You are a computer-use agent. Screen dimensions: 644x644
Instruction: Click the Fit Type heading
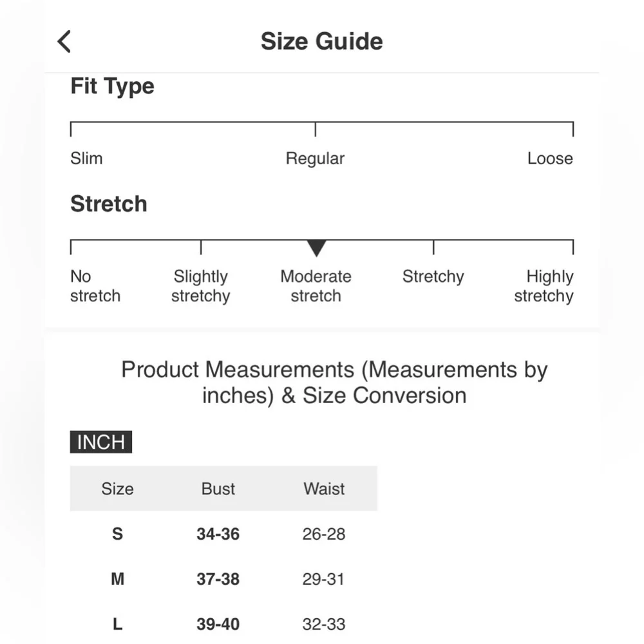(x=112, y=86)
